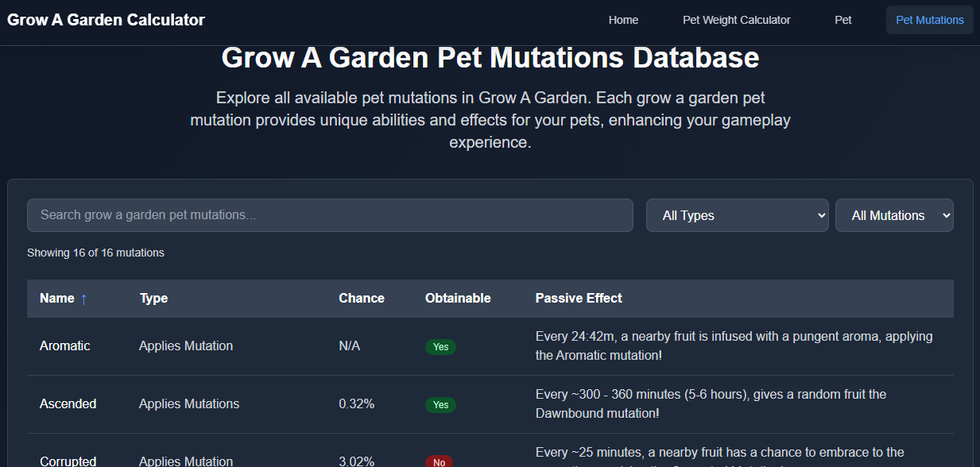Click the Passive Effect column header
The width and height of the screenshot is (980, 467).
(x=579, y=298)
